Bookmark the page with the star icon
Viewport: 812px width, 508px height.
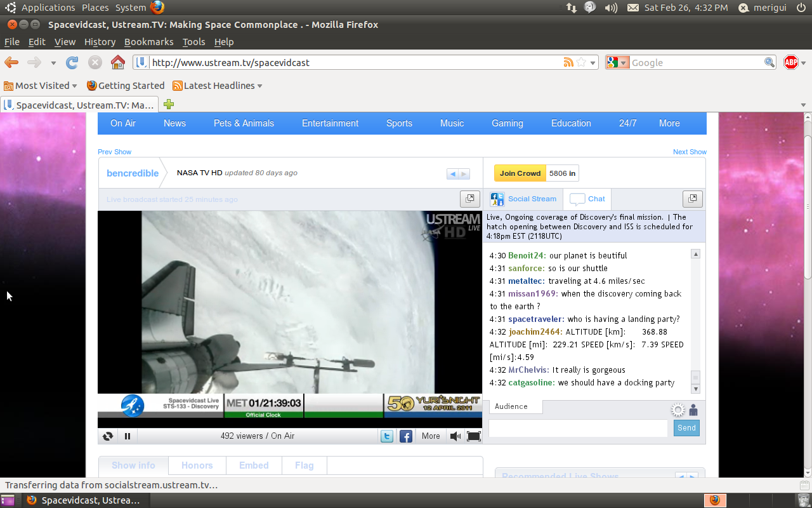(x=581, y=62)
